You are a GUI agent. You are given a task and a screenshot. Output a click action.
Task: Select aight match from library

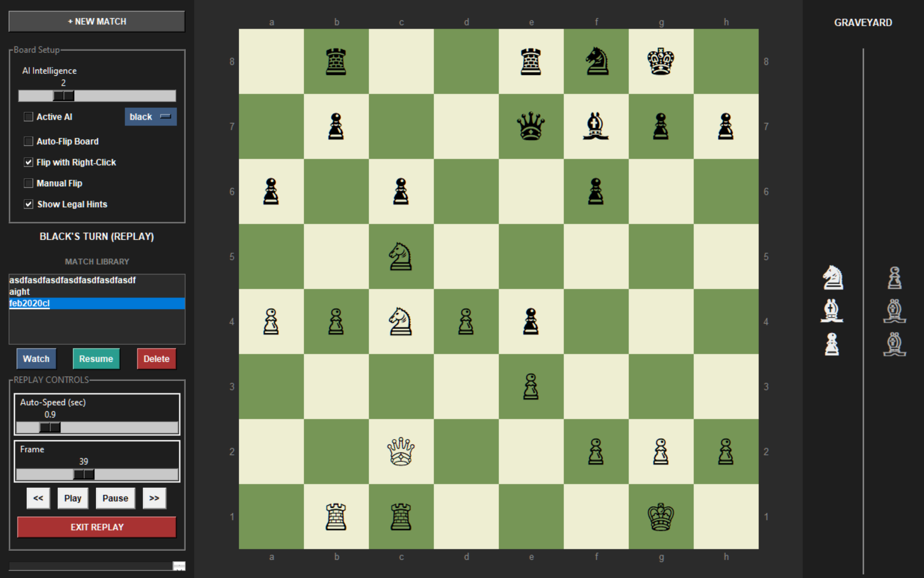click(x=20, y=292)
